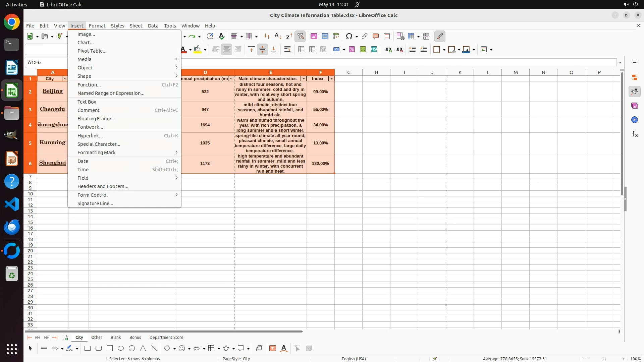
Task: Open the Borders dropdown arrow
Action: tap(444, 50)
